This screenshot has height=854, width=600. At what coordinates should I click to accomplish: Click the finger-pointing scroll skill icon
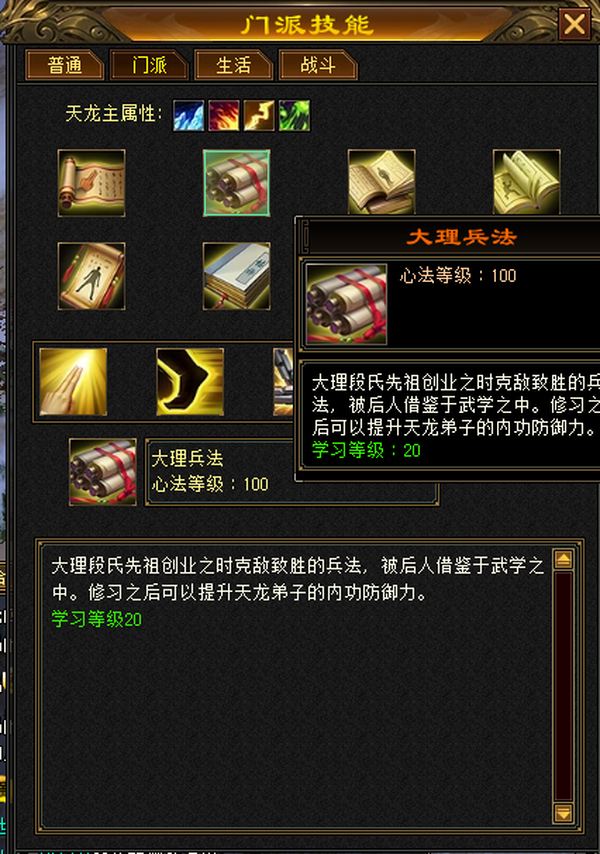(91, 183)
